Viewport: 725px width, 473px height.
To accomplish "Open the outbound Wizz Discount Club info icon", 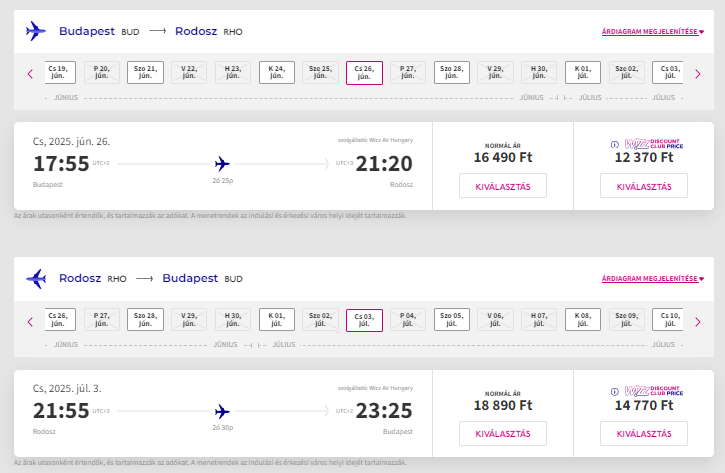I will click(614, 145).
